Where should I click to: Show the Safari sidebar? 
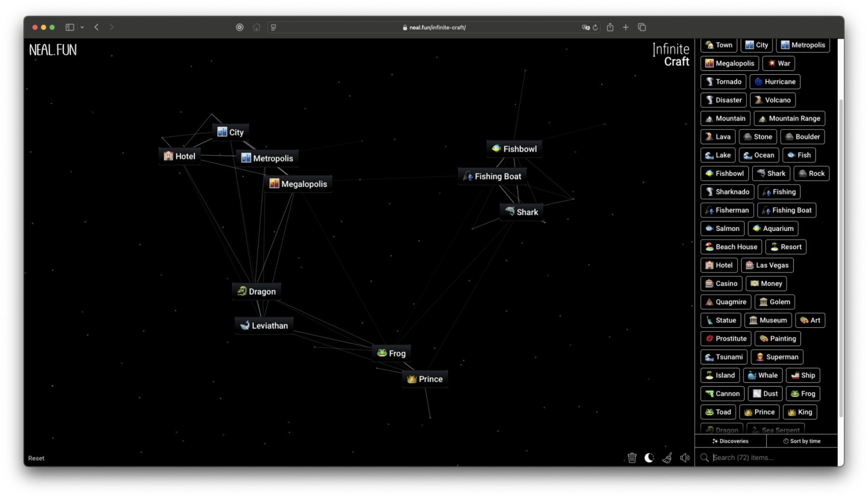pos(70,27)
